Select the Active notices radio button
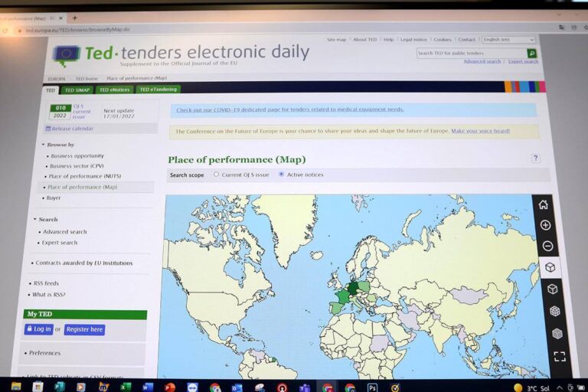 (x=281, y=175)
